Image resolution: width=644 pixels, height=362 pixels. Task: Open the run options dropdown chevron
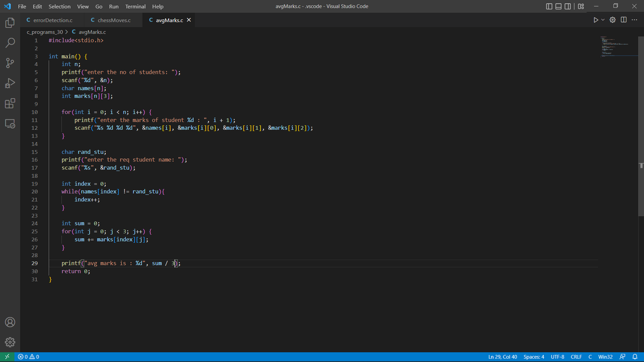pos(602,19)
